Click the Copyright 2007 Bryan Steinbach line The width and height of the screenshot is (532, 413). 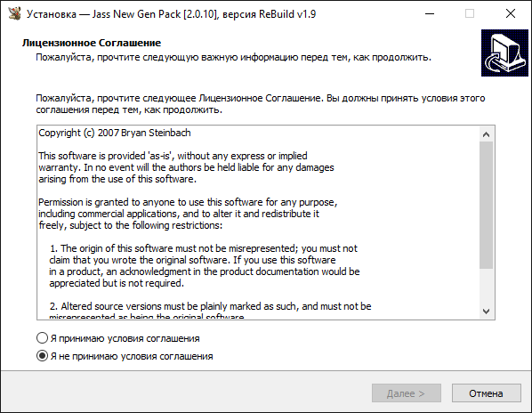(x=115, y=133)
